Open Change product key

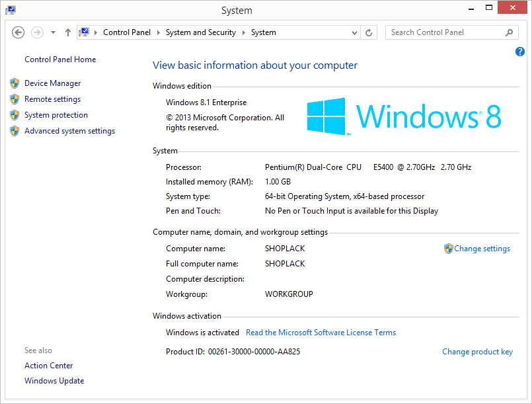pos(477,352)
